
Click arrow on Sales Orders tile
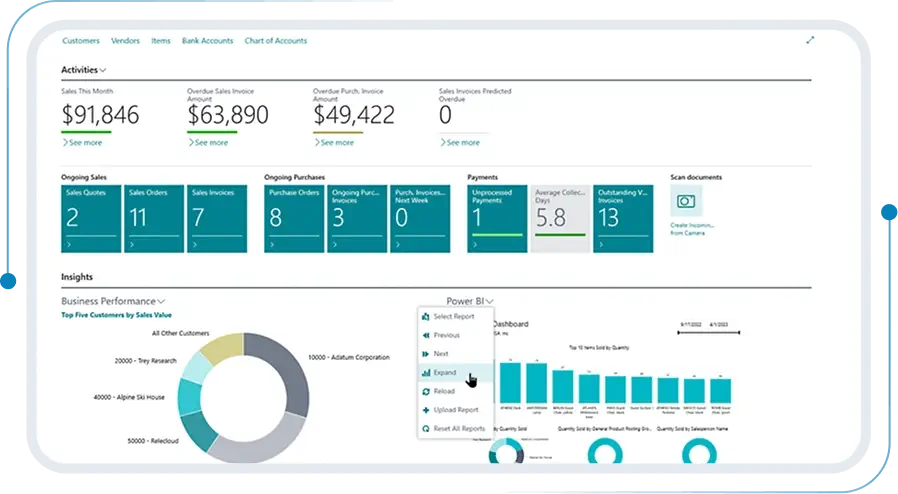coord(132,244)
